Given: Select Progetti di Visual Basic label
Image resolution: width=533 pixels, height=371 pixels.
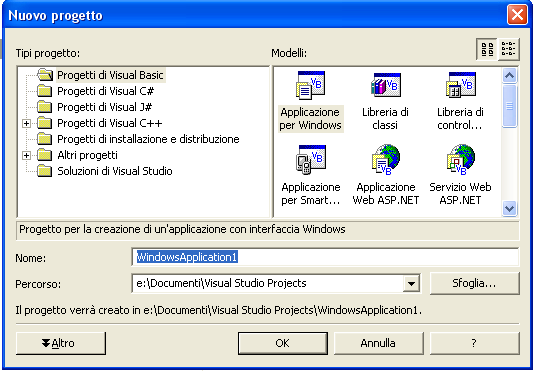Looking at the screenshot, I should click(x=110, y=75).
